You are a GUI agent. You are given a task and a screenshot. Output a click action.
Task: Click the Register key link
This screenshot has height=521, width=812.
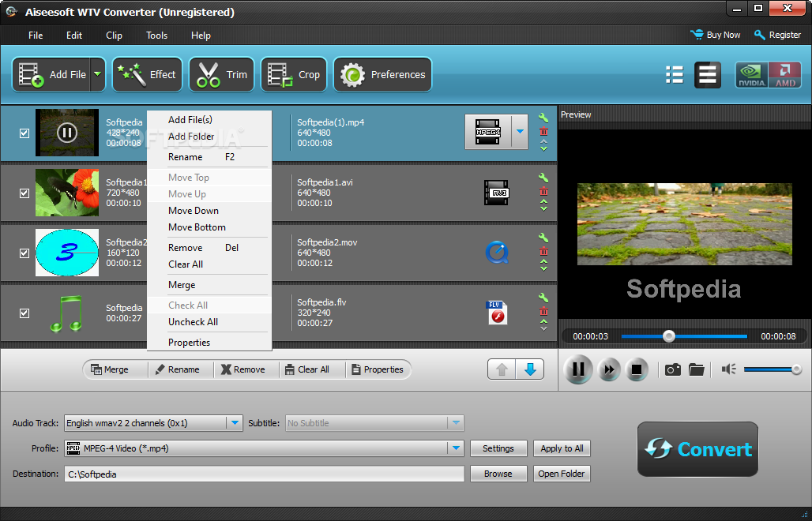[x=778, y=35]
